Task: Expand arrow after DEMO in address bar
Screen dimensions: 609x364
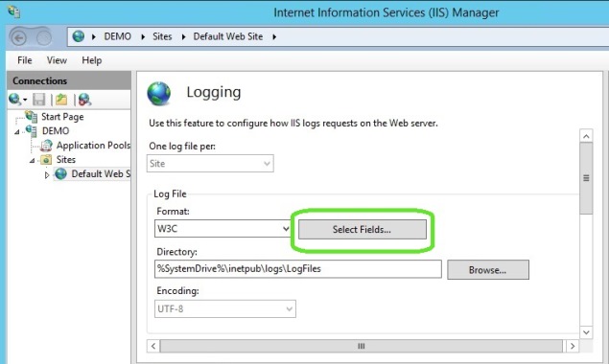Action: click(143, 36)
